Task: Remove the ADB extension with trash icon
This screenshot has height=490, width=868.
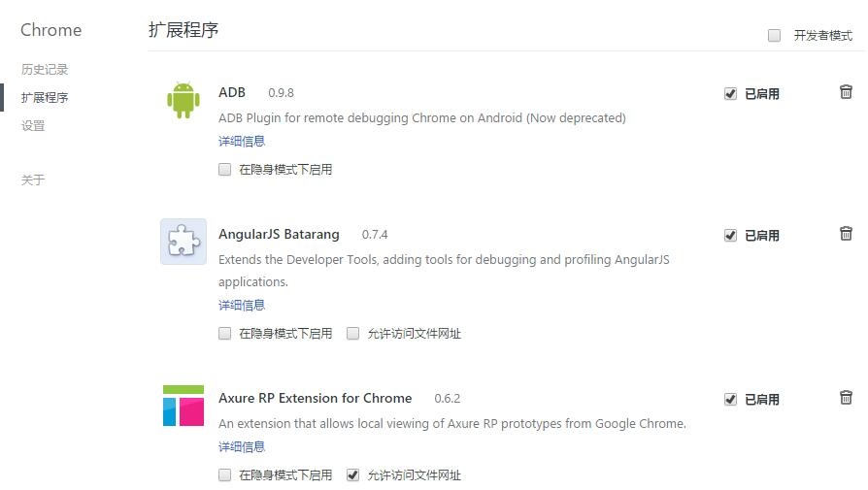Action: click(846, 92)
